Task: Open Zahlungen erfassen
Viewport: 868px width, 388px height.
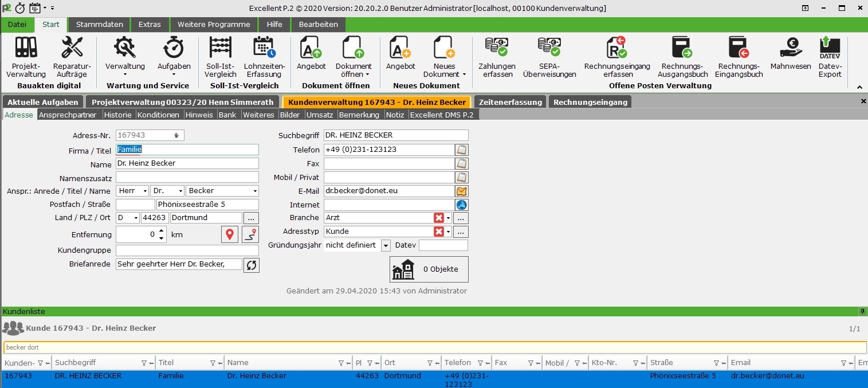Action: click(497, 57)
